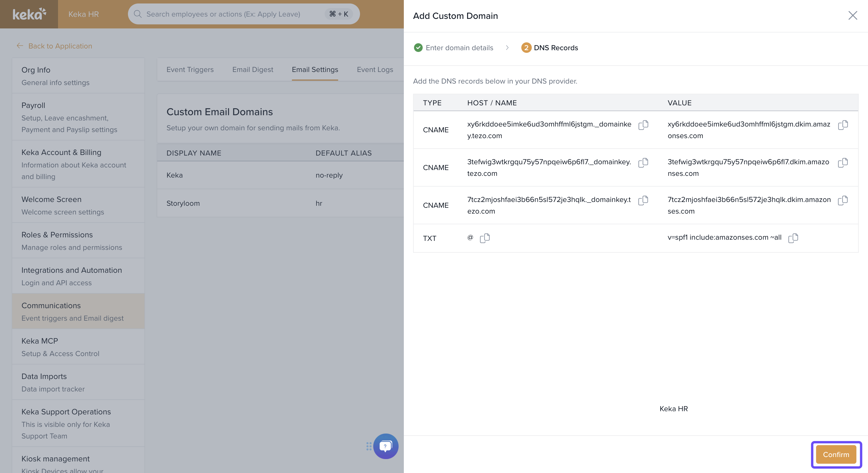Click the search magnifier icon
This screenshot has width=868, height=473.
pyautogui.click(x=138, y=14)
